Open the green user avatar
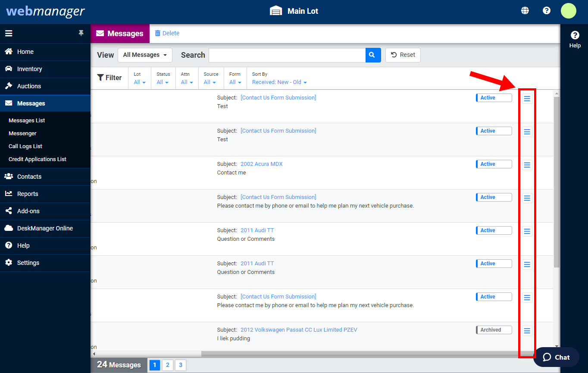 pos(568,11)
